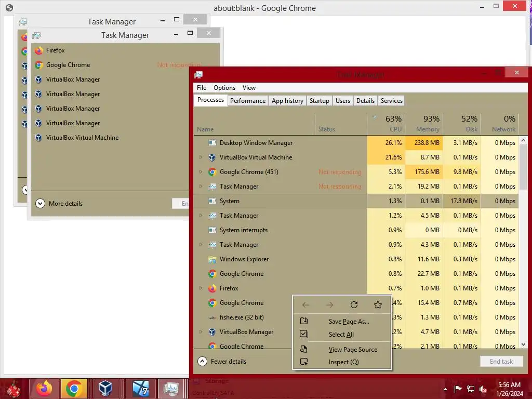Click the Start button ornament icon
Screen dimensions: 532x399
(x=13, y=389)
